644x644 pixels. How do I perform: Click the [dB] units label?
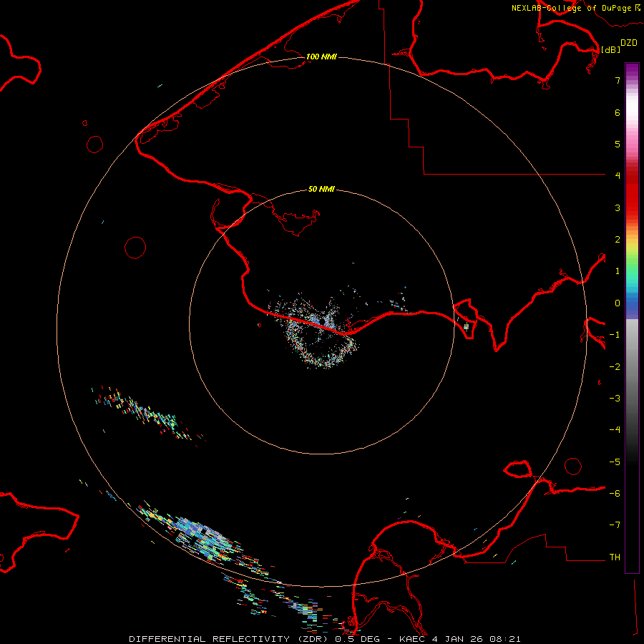point(611,49)
